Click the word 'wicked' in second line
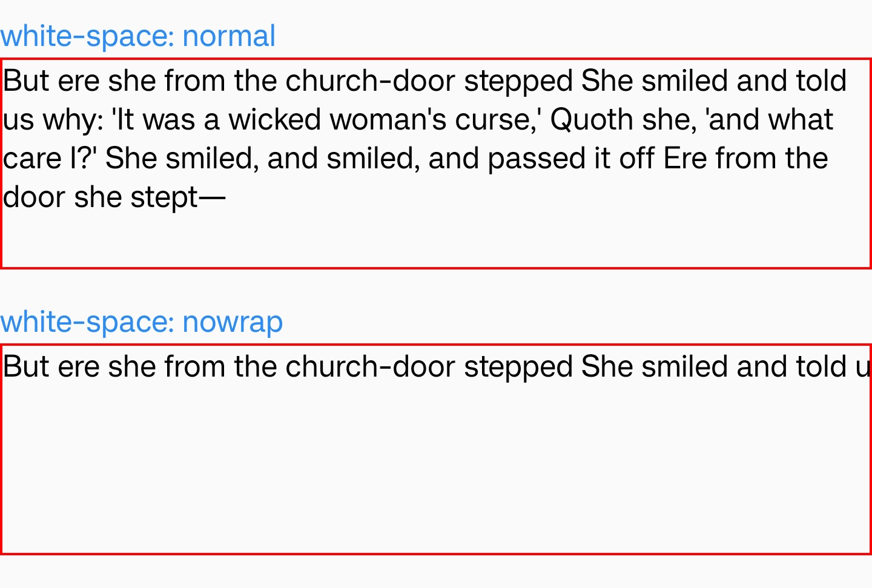Viewport: 872px width, 588px height. click(x=274, y=120)
